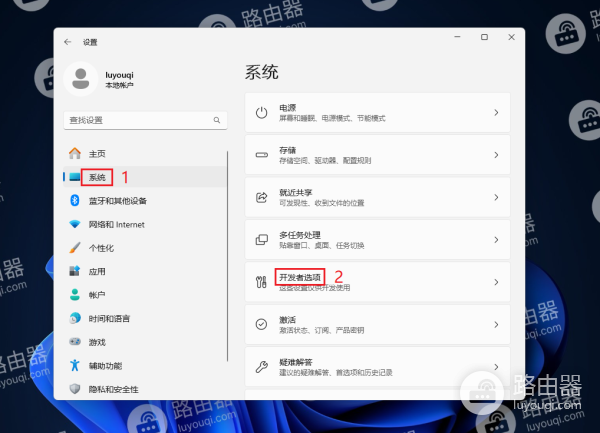Click the 游戏 gamepad icon

click(75, 342)
